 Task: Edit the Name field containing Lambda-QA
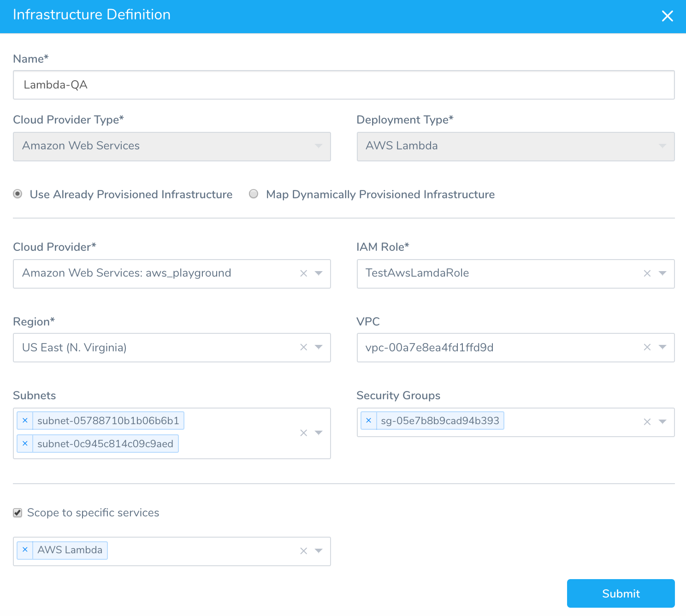pyautogui.click(x=343, y=85)
